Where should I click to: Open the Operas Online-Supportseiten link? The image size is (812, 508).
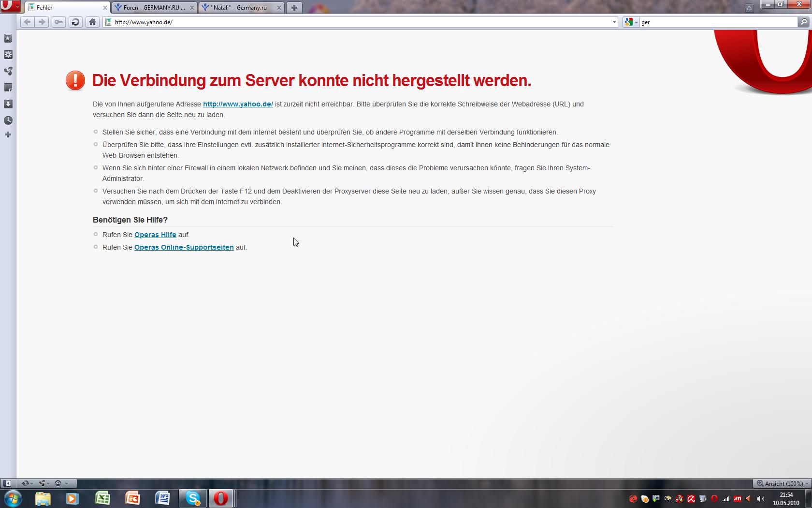coord(184,247)
